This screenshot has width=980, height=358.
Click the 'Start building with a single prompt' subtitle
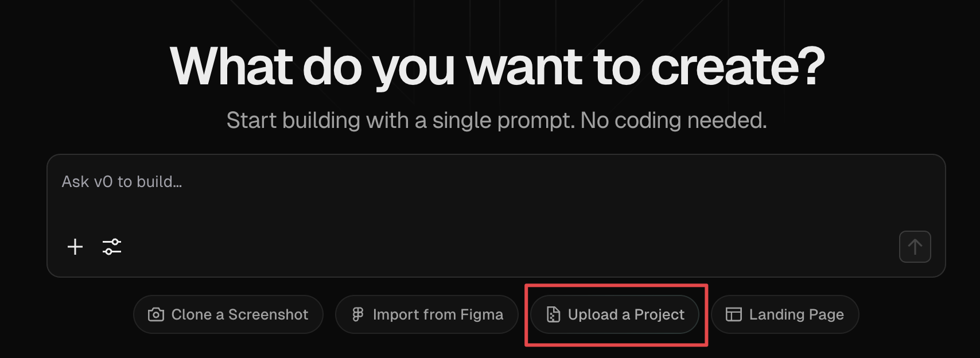point(496,120)
